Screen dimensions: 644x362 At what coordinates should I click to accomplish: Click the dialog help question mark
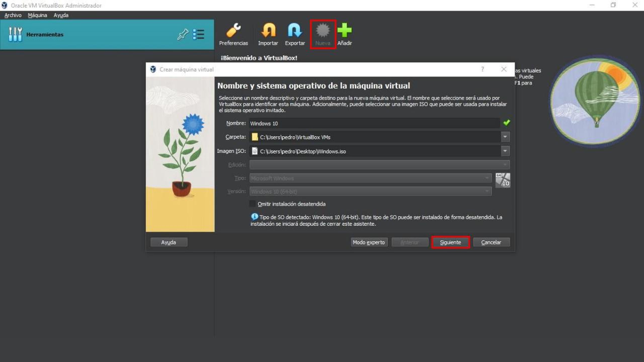point(482,69)
